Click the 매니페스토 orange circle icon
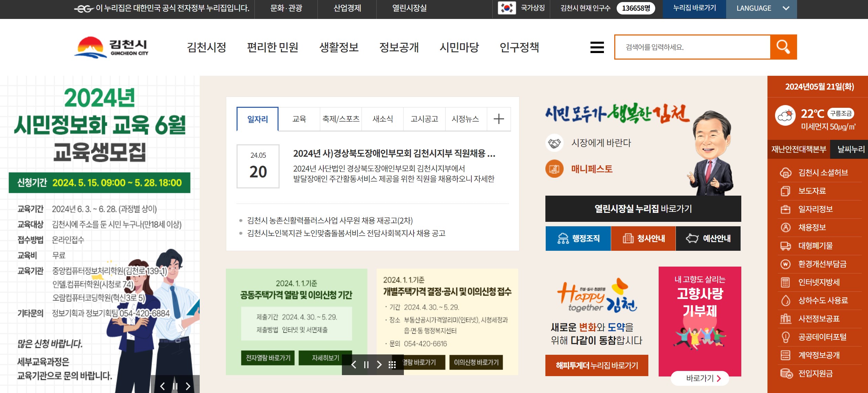This screenshot has width=868, height=393. click(554, 169)
